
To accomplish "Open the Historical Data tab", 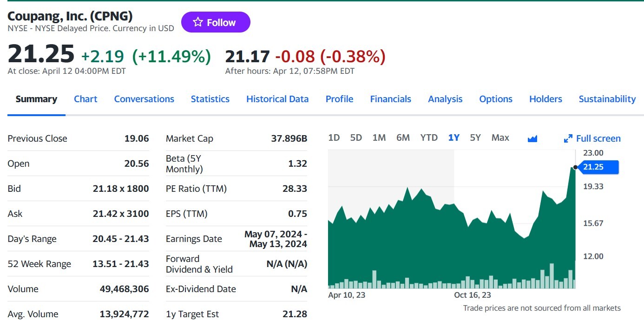I will [x=277, y=99].
